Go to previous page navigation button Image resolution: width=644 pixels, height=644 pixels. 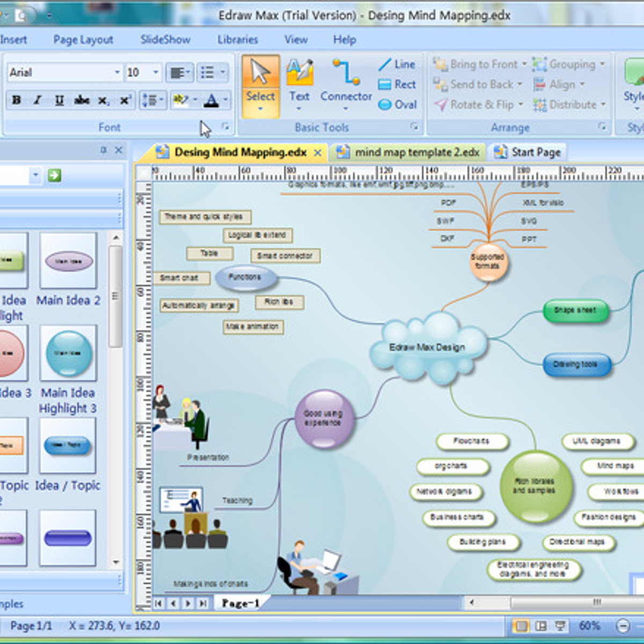(173, 603)
